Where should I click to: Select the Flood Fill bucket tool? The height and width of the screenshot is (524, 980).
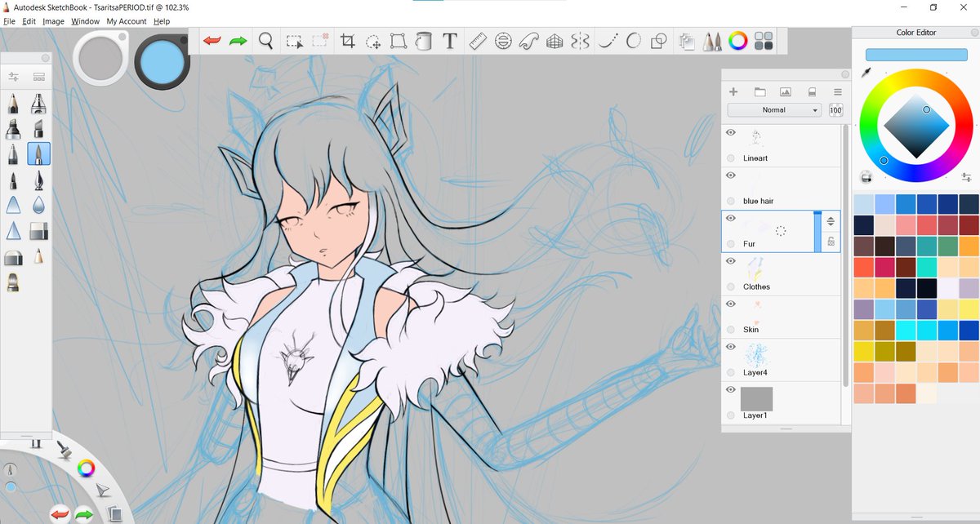[423, 41]
